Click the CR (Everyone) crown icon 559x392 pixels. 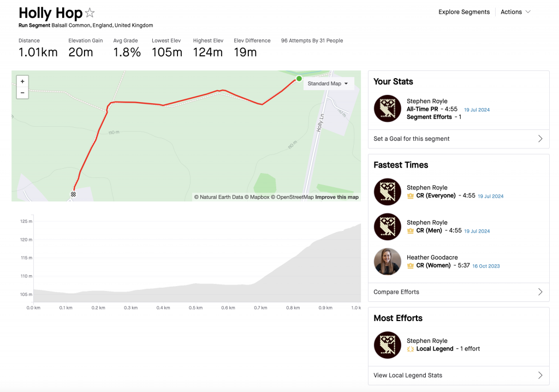[411, 196]
